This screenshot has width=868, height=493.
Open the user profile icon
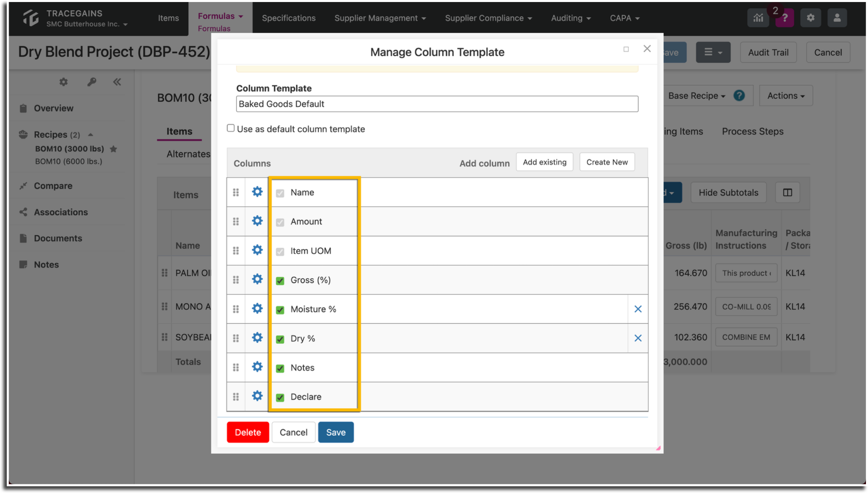(x=837, y=18)
